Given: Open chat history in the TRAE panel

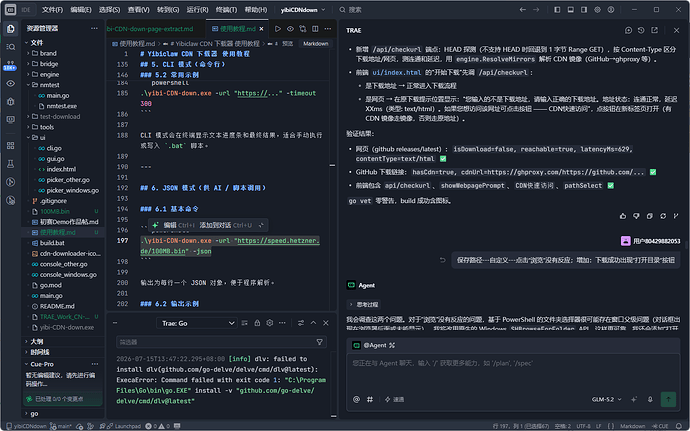Looking at the screenshot, I should click(x=641, y=30).
